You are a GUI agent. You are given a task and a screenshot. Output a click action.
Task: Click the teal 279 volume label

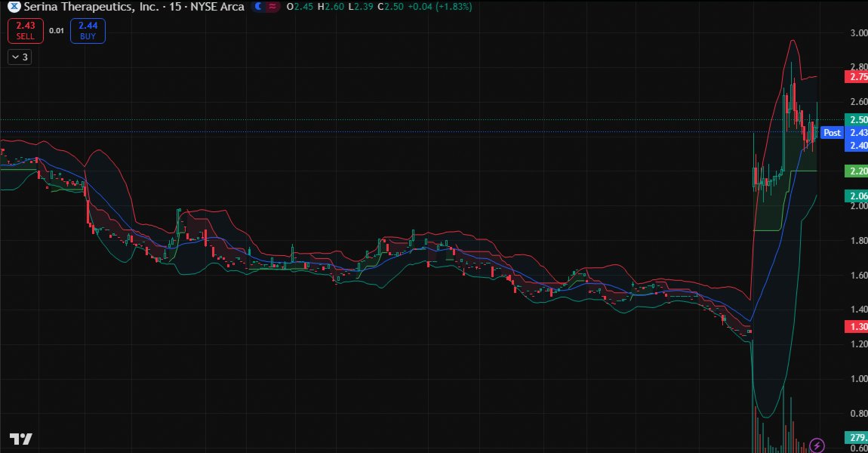coord(857,437)
